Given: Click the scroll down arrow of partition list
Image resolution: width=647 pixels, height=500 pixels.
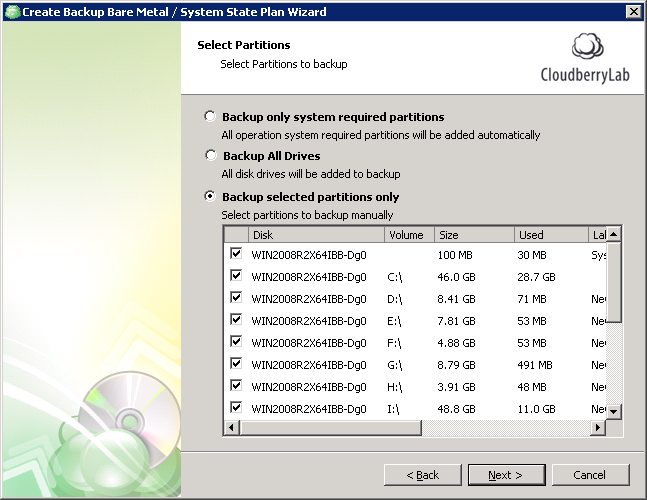Looking at the screenshot, I should (614, 411).
